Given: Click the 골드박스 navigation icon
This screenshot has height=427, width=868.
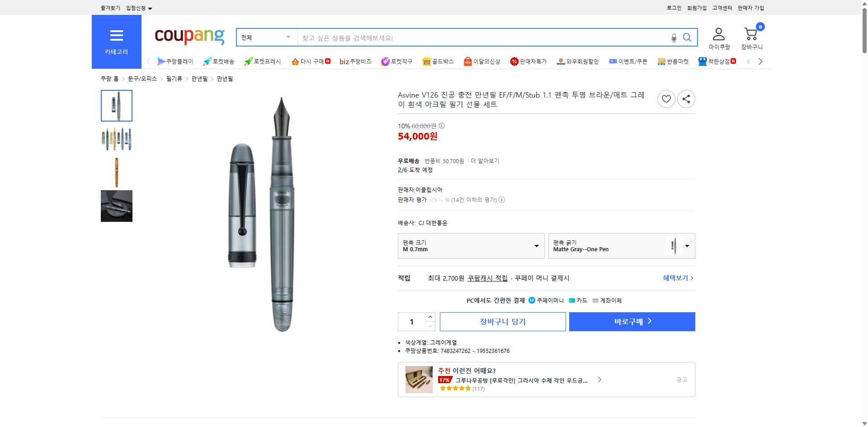Looking at the screenshot, I should (438, 61).
